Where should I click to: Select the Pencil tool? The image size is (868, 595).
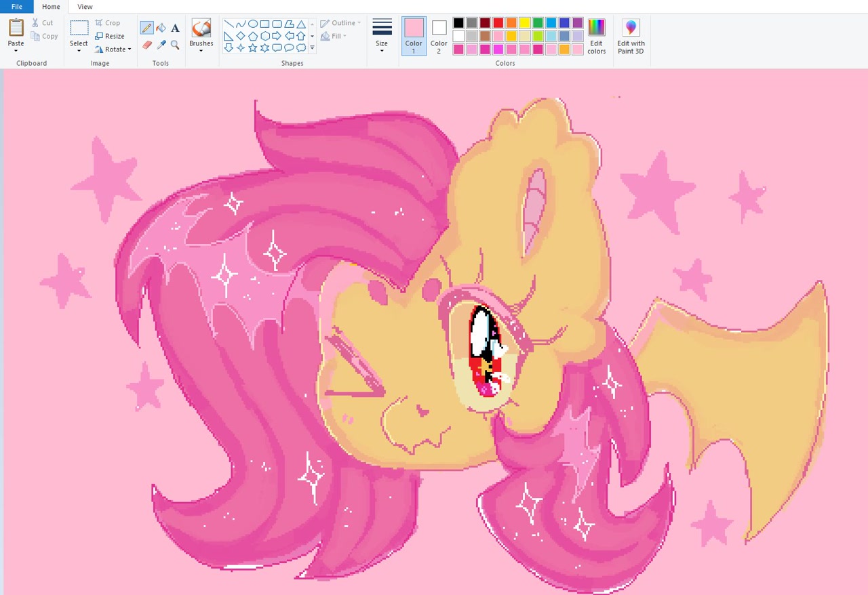[x=147, y=28]
